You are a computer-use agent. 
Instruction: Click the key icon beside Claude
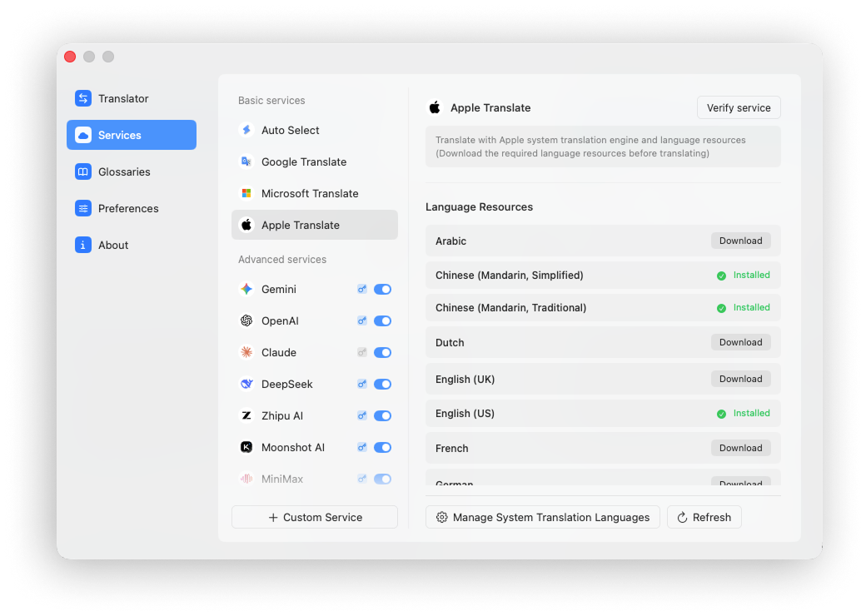click(x=361, y=352)
